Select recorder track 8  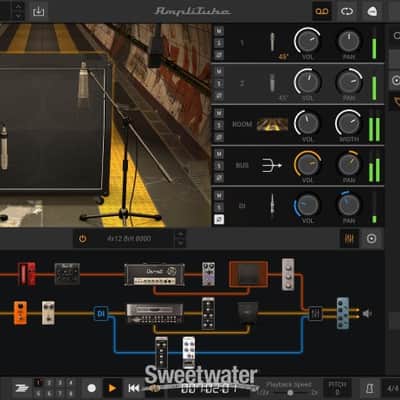coord(71,393)
